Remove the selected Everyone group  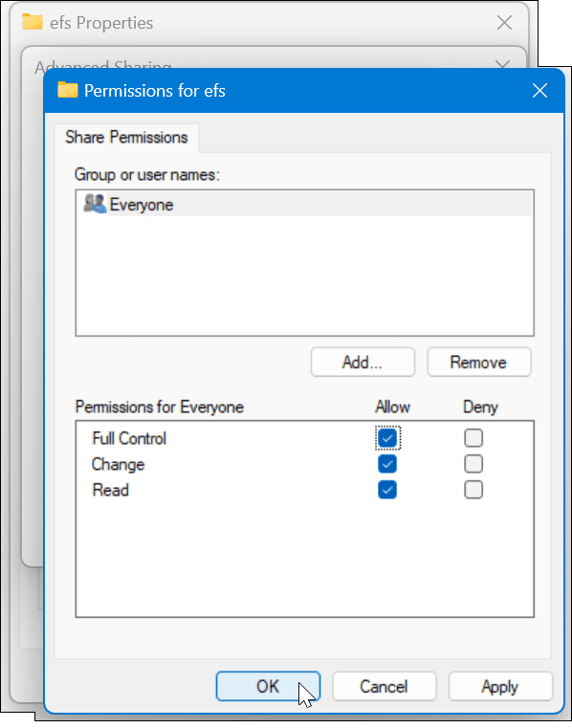(478, 363)
